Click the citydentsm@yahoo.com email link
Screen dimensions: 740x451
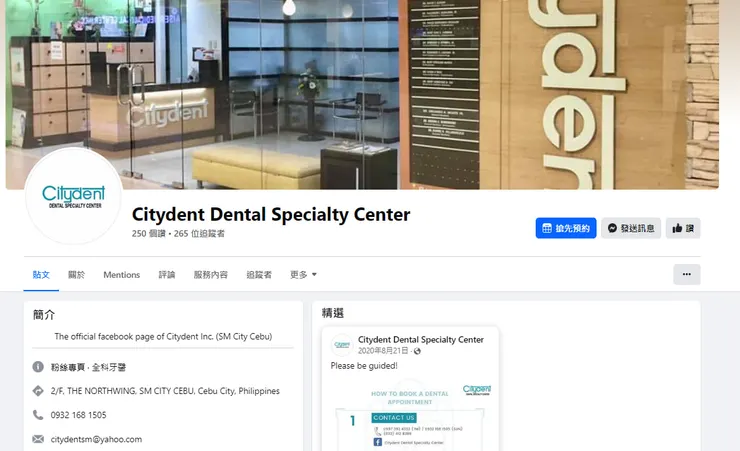(96, 439)
